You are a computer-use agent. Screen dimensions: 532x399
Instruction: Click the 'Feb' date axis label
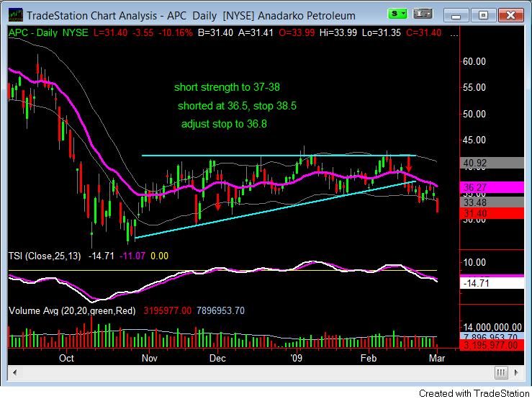369,358
